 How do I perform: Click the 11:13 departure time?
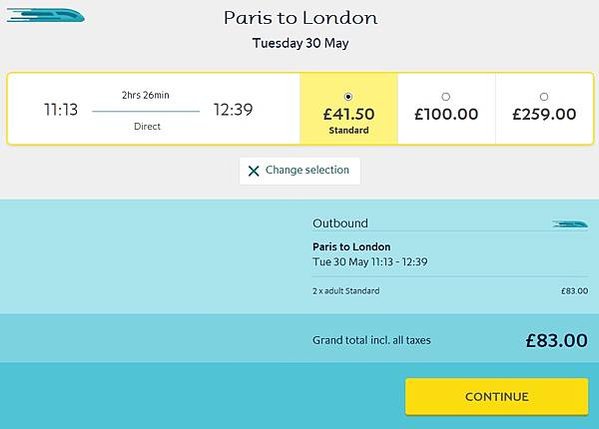(x=61, y=110)
